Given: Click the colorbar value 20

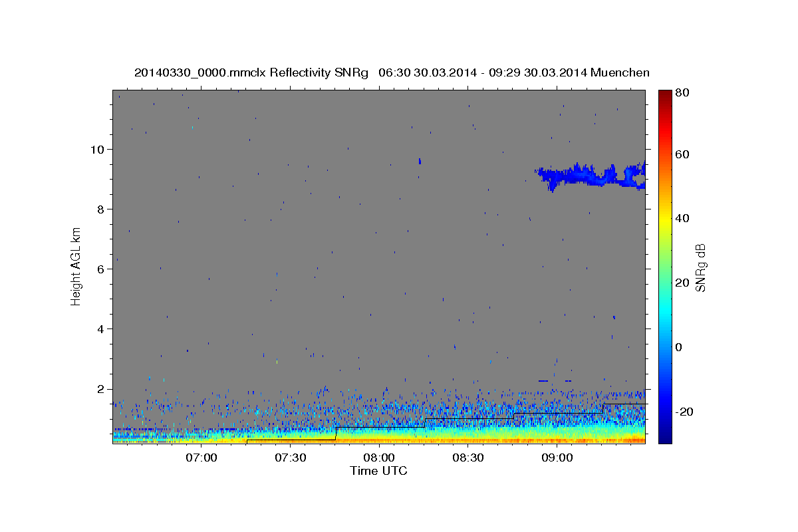Looking at the screenshot, I should coord(682,283).
